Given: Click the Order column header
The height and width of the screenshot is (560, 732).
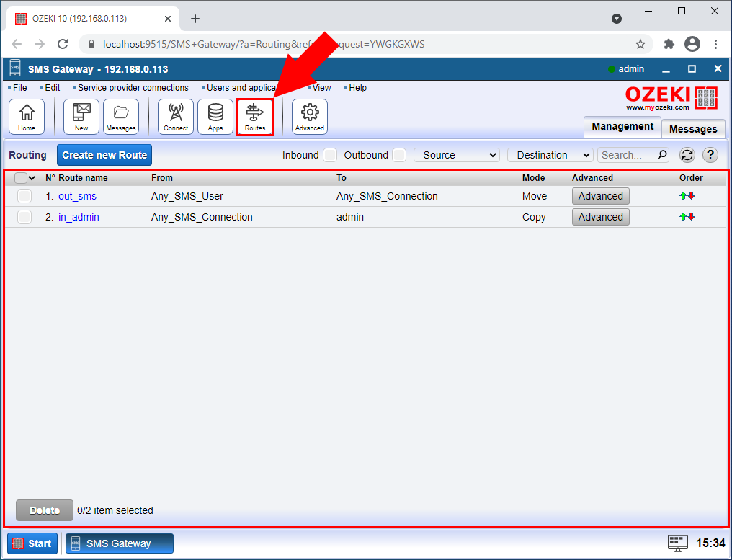Looking at the screenshot, I should tap(691, 178).
